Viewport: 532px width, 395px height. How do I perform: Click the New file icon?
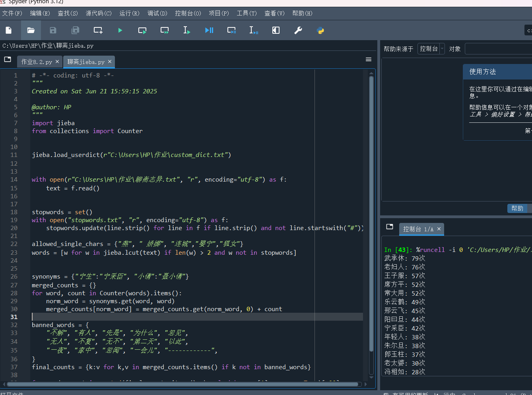pyautogui.click(x=9, y=30)
